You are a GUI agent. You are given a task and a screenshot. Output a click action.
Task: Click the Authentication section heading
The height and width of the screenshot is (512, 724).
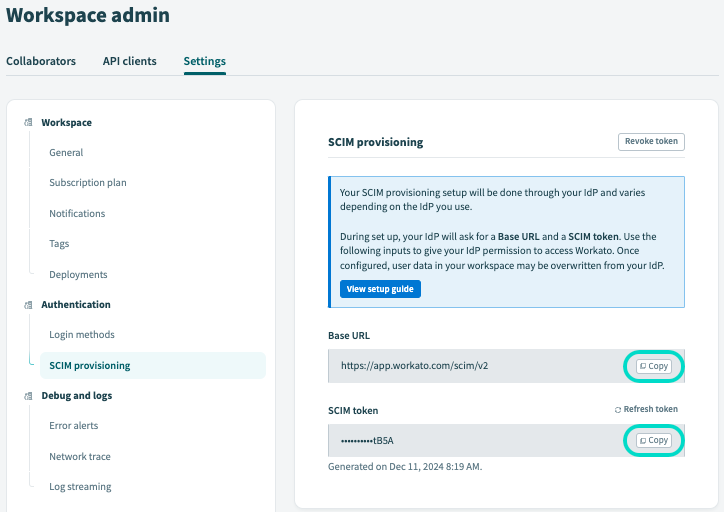(x=76, y=304)
